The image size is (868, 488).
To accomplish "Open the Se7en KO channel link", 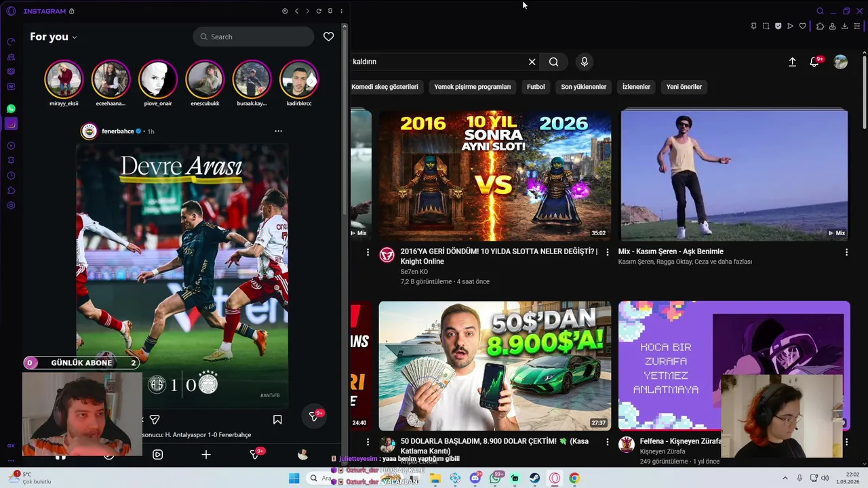I will [x=414, y=272].
